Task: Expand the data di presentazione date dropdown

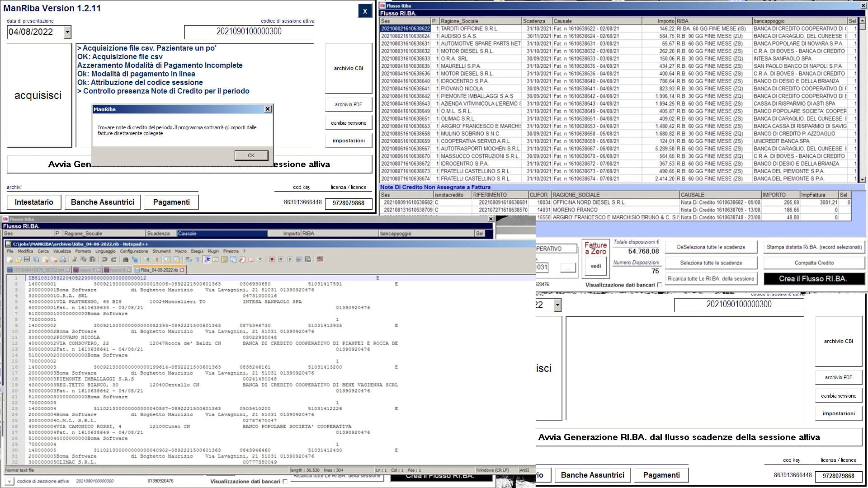Action: click(67, 32)
